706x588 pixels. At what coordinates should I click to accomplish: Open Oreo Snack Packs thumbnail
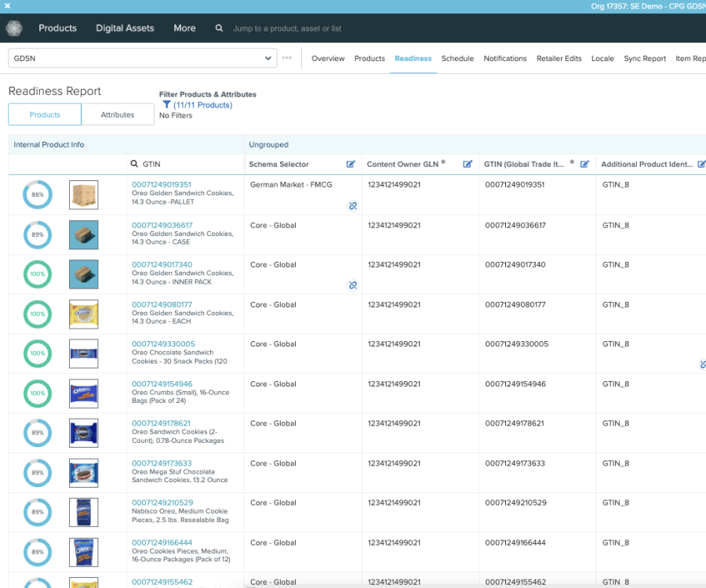tap(84, 354)
